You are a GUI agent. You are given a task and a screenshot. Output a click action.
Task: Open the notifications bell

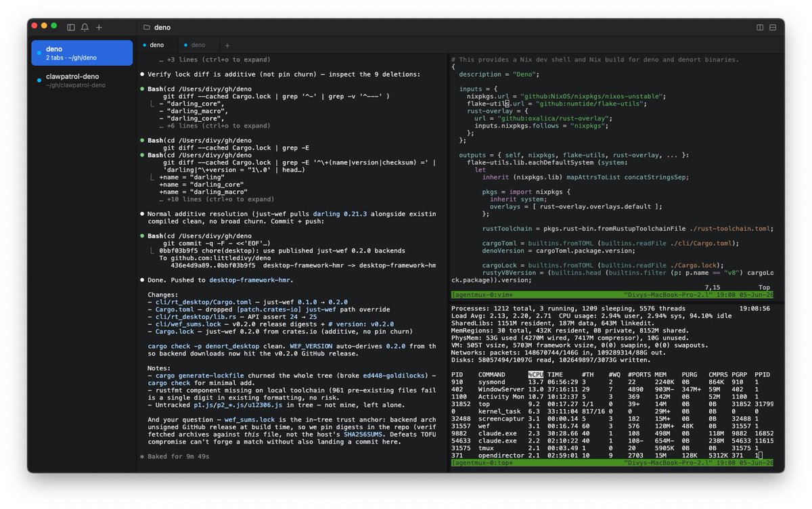85,27
